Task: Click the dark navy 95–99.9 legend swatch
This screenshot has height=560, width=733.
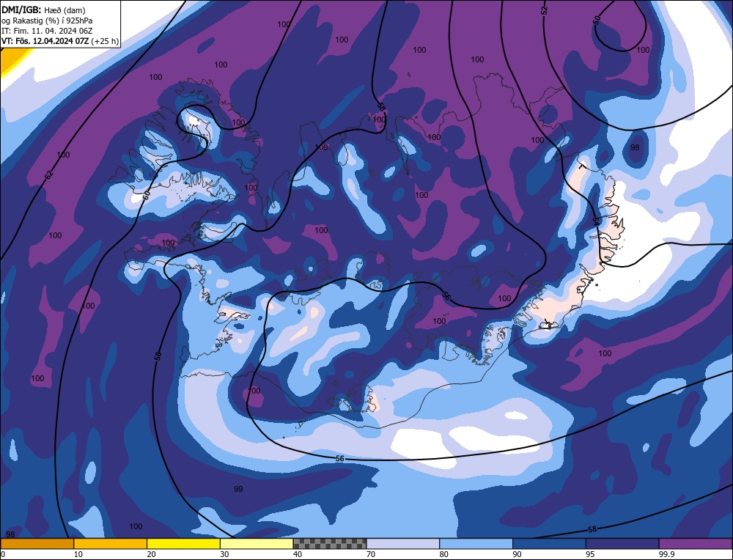Action: point(622,543)
